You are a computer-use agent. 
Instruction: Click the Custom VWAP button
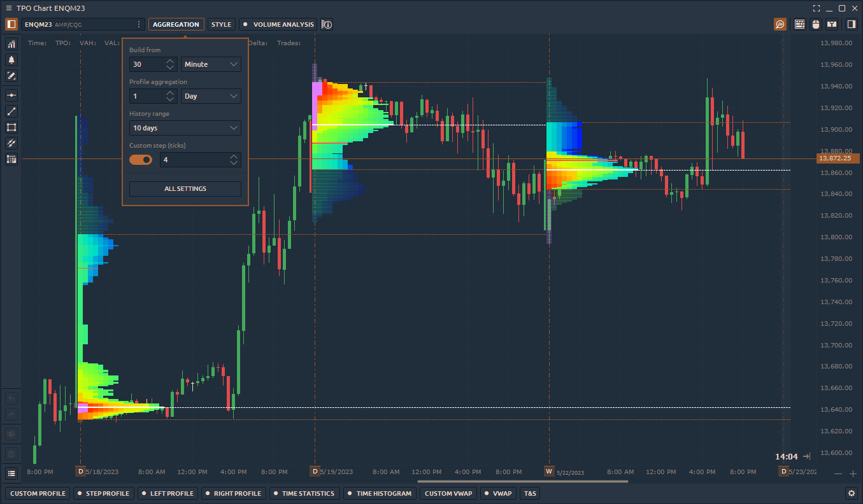tap(448, 493)
